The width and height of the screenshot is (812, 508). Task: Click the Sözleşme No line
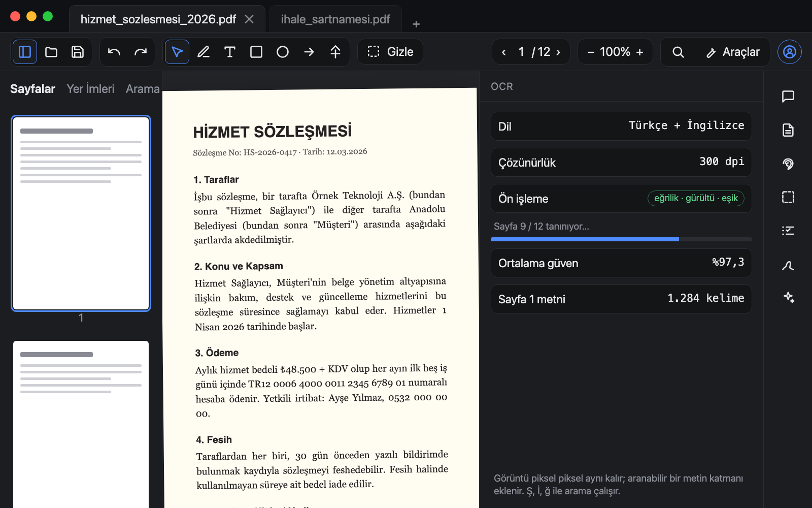[x=280, y=152]
